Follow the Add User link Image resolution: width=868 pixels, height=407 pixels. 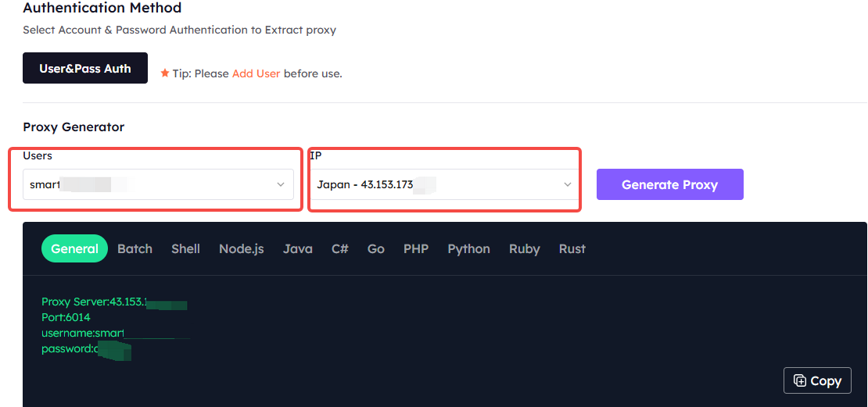click(x=256, y=73)
